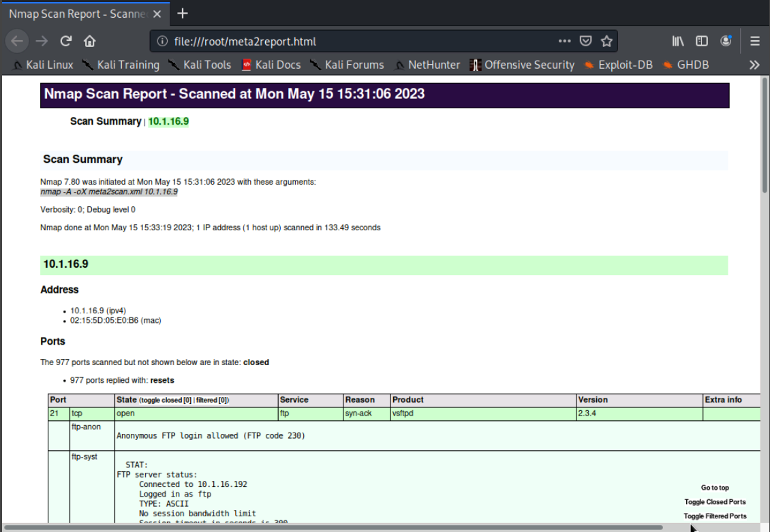This screenshot has height=532, width=770.
Task: Open the Library history and bookmarks icon
Action: pos(678,42)
